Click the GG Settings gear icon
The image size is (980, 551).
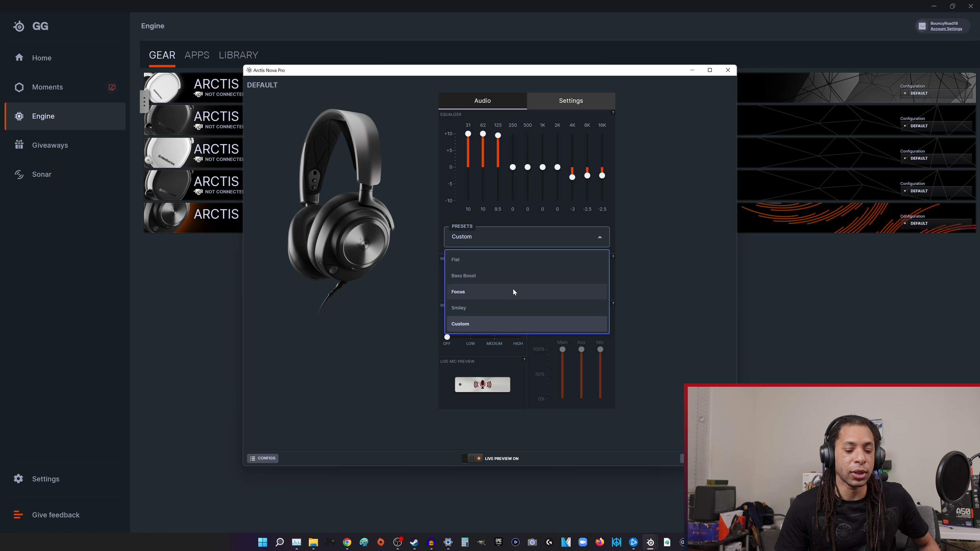point(18,479)
